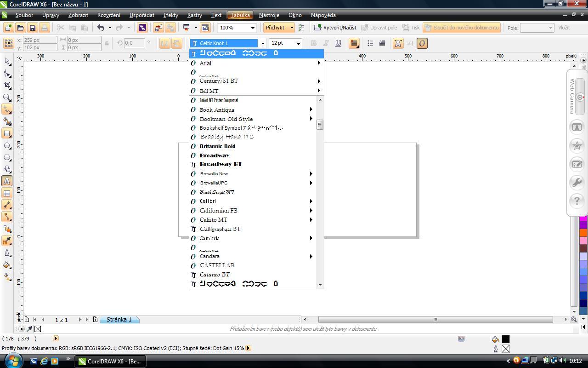The image size is (588, 368).
Task: Expand Cambria font styles arrow
Action: click(x=311, y=238)
